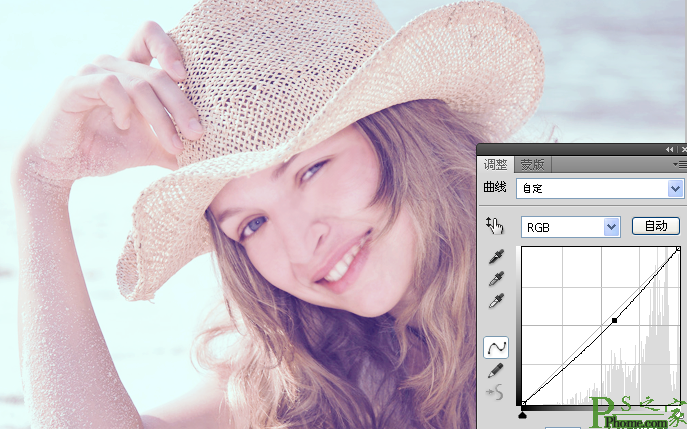Switch to the 调整 adjustments tab

[496, 165]
